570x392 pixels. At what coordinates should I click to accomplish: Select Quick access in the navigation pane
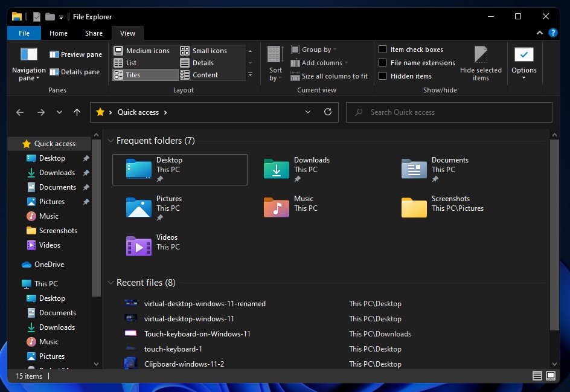point(49,144)
